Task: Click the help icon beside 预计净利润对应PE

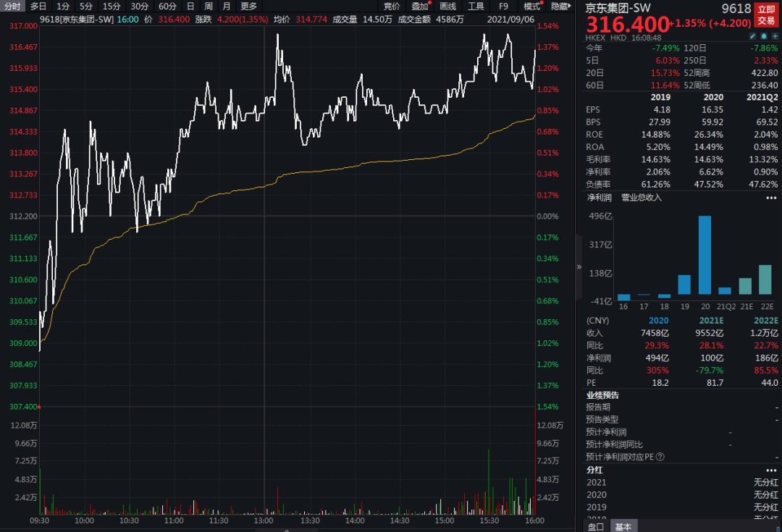Action: click(x=660, y=457)
